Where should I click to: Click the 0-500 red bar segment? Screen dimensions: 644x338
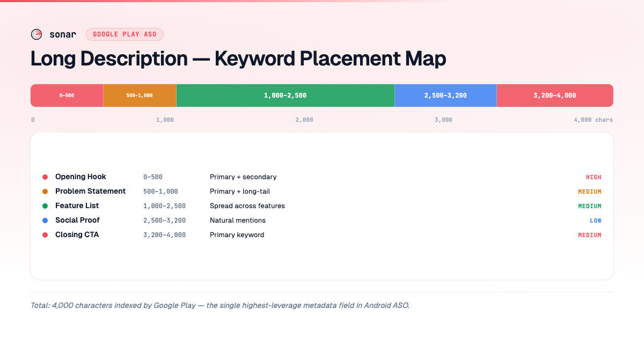[x=67, y=95]
